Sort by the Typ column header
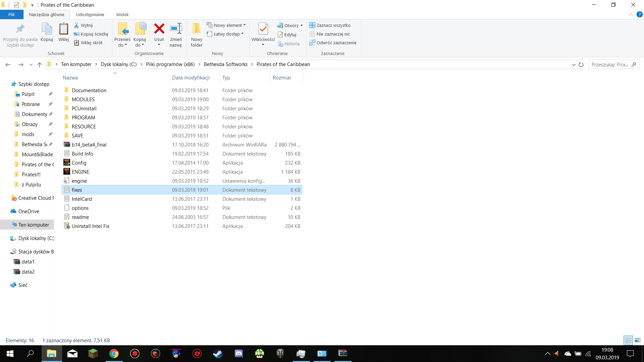 (245, 77)
